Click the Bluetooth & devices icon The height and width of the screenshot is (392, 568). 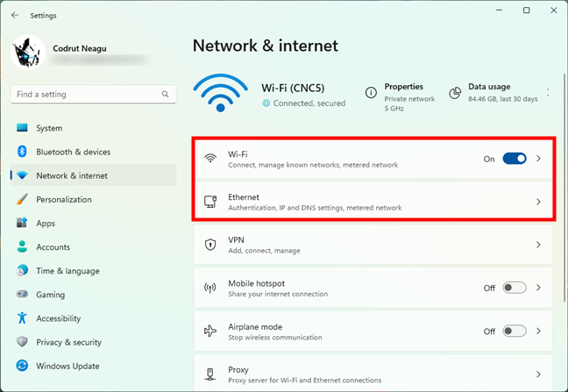pyautogui.click(x=23, y=152)
